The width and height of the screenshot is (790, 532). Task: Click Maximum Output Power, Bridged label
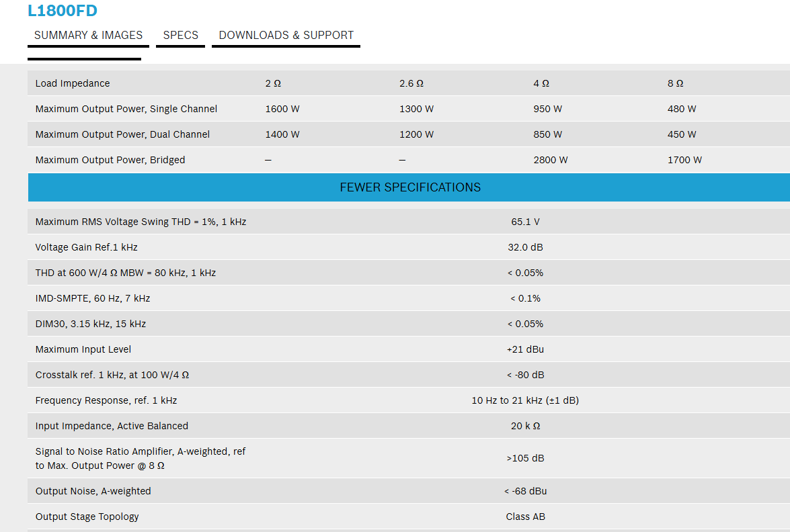110,160
